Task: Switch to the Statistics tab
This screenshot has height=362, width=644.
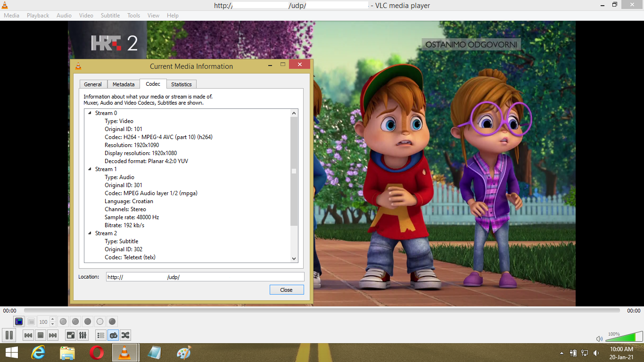Action: click(182, 84)
